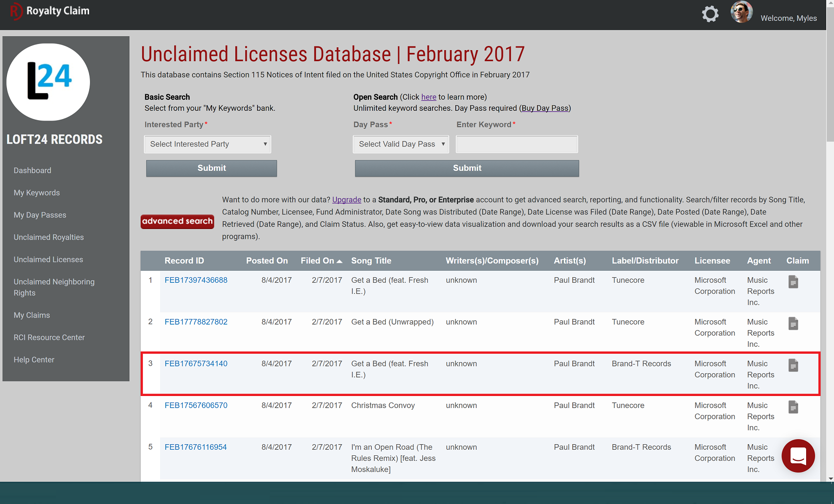Sort table by the Label/Distributor header
Screen dimensions: 834x504
pyautogui.click(x=645, y=261)
